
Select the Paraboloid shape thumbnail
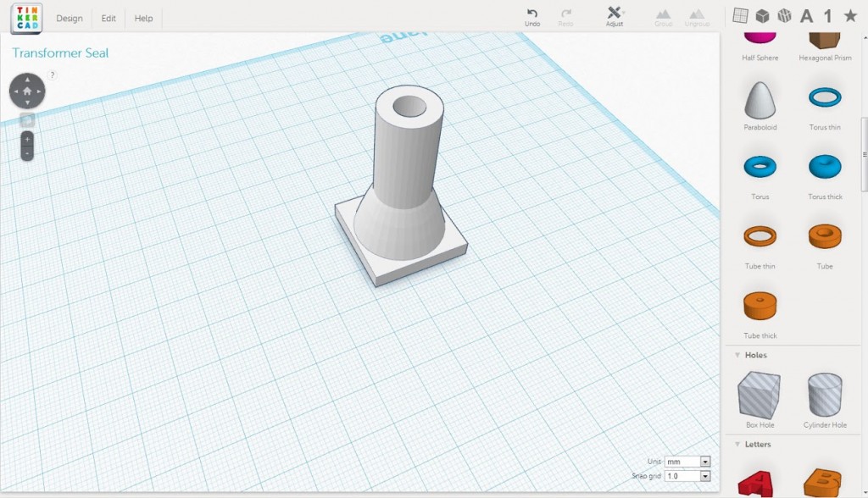pyautogui.click(x=759, y=101)
